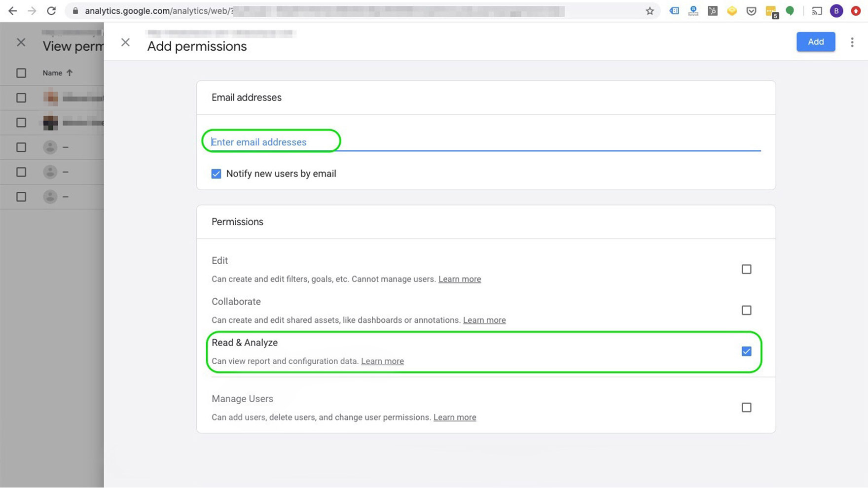
Task: Enable the Edit permission checkbox
Action: click(746, 269)
